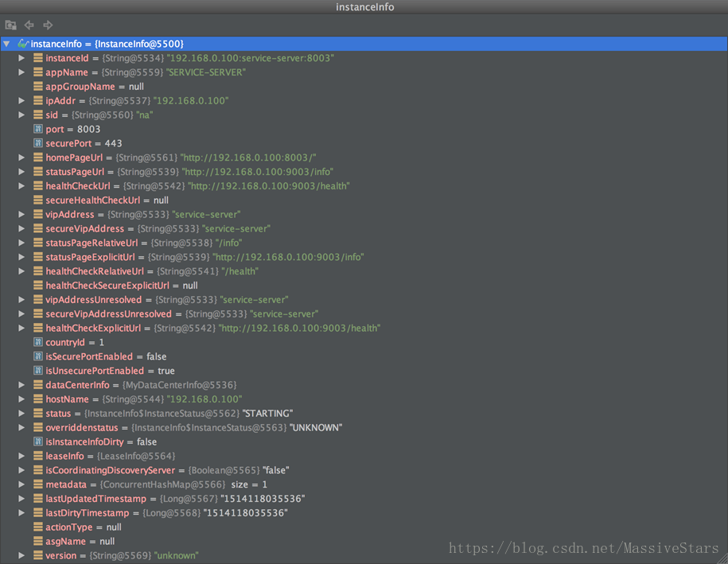Expand the status InstanceStatus arrow

click(x=21, y=414)
